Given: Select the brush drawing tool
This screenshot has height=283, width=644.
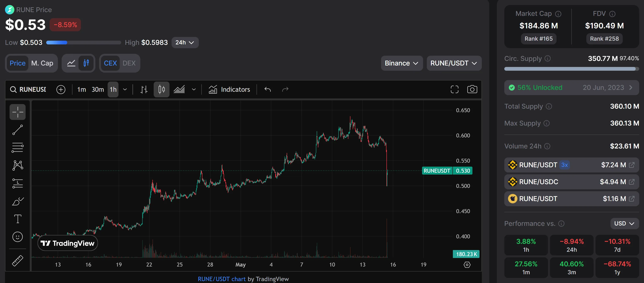Looking at the screenshot, I should coord(17,201).
